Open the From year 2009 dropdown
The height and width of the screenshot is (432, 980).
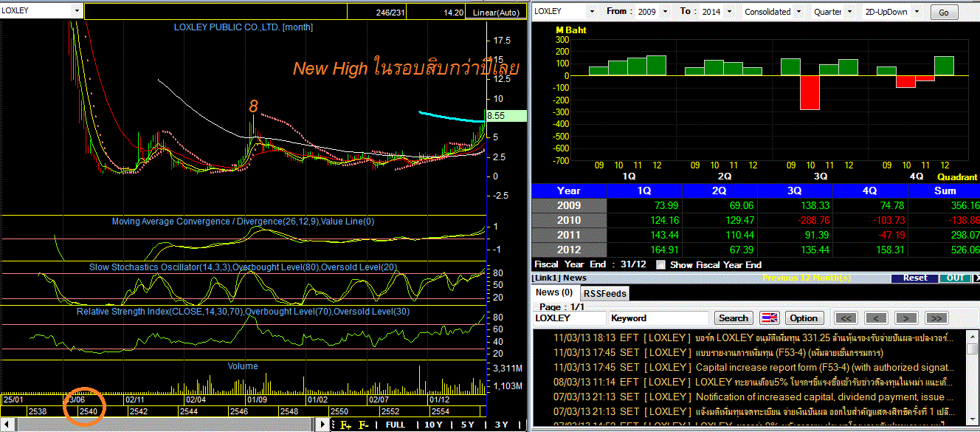665,12
